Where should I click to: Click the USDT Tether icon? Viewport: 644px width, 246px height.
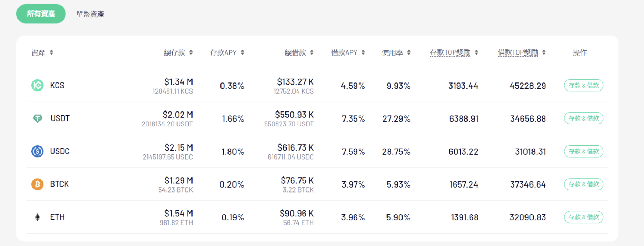pyautogui.click(x=37, y=118)
